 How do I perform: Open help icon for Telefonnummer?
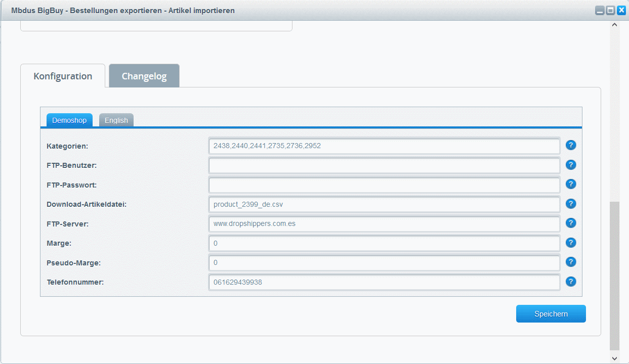[x=571, y=282]
